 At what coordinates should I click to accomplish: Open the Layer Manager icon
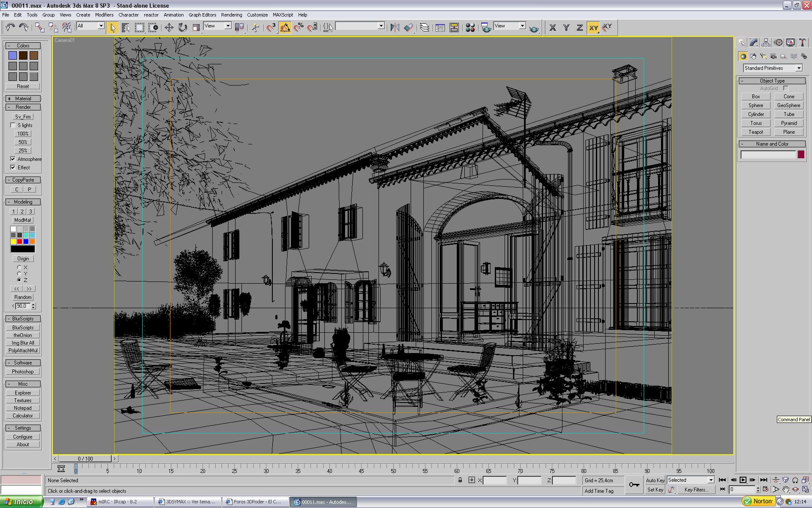[x=424, y=28]
